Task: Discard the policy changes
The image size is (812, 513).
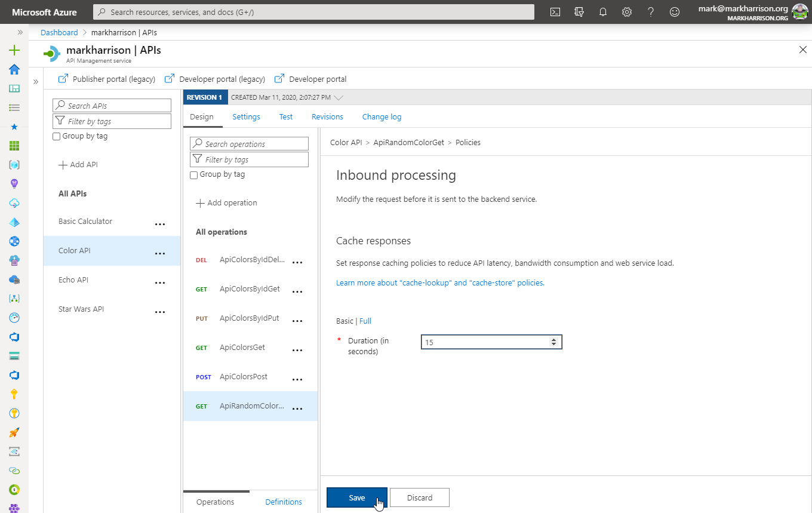Action: click(x=420, y=497)
